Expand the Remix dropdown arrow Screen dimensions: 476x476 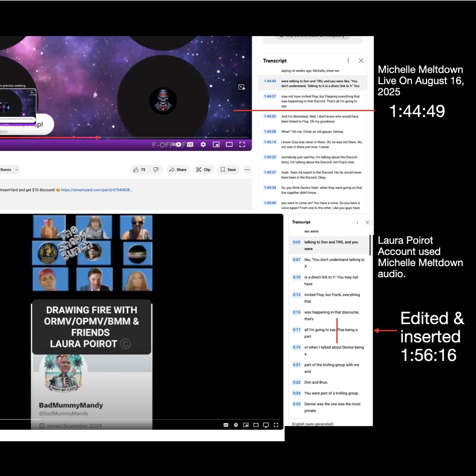pos(16,170)
